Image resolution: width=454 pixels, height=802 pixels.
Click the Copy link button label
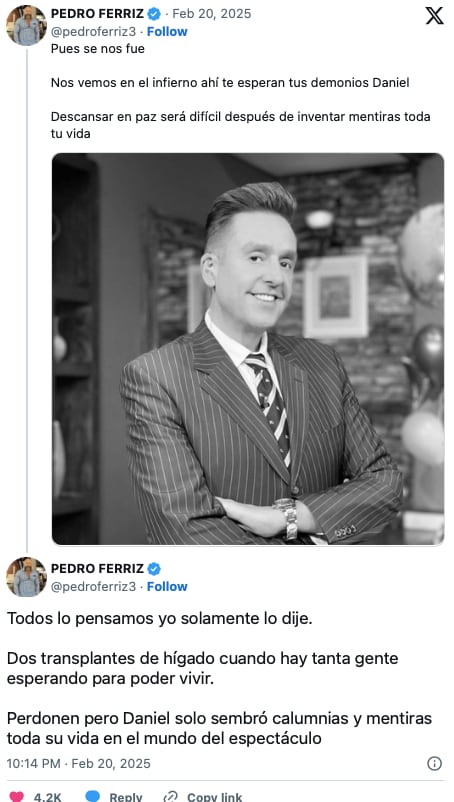tap(215, 797)
